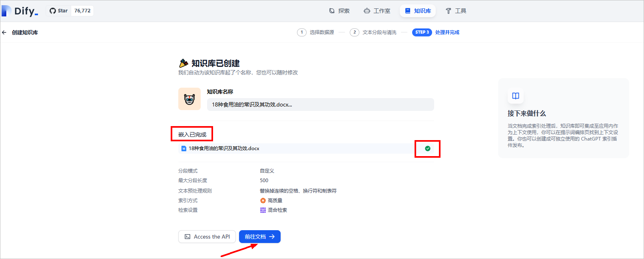Click the 最大分段长度 label
This screenshot has height=259, width=644.
(193, 181)
